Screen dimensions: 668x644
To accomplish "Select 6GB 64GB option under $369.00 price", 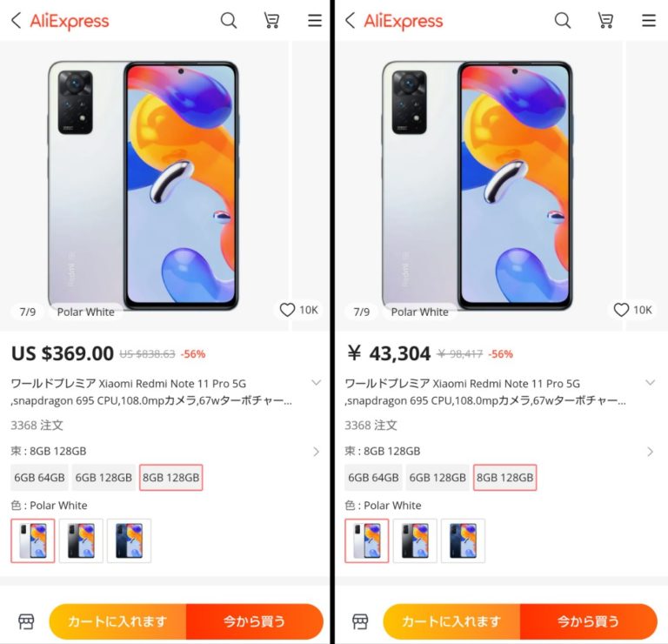I will click(x=40, y=478).
